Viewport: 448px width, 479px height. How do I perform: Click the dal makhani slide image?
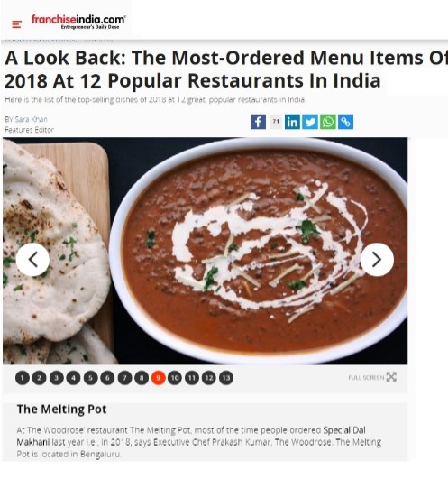pyautogui.click(x=206, y=251)
